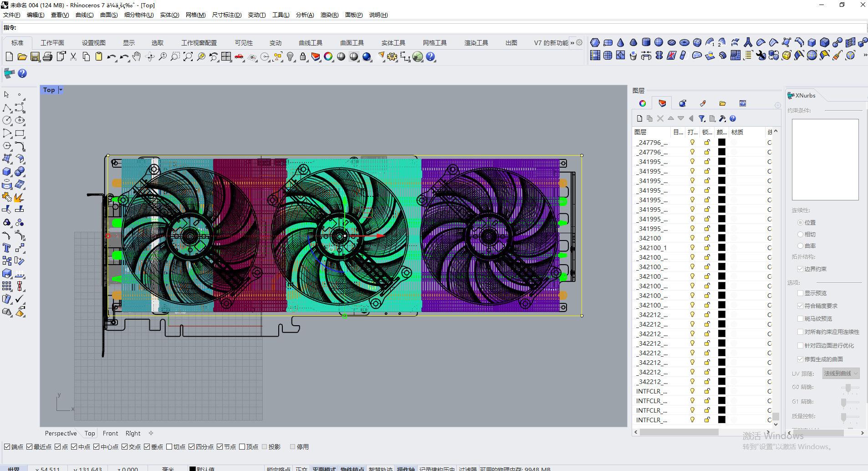
Task: Select the 曲率 radio button in XNurbs panel
Action: (x=801, y=246)
